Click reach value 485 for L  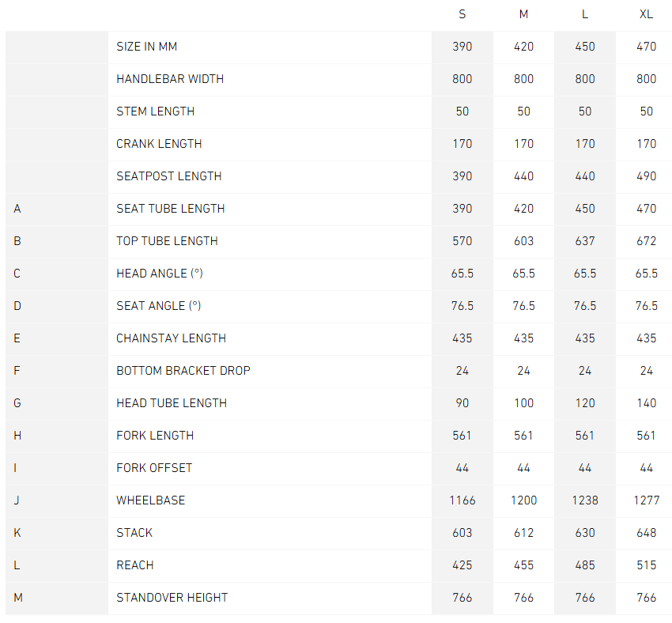click(x=585, y=565)
